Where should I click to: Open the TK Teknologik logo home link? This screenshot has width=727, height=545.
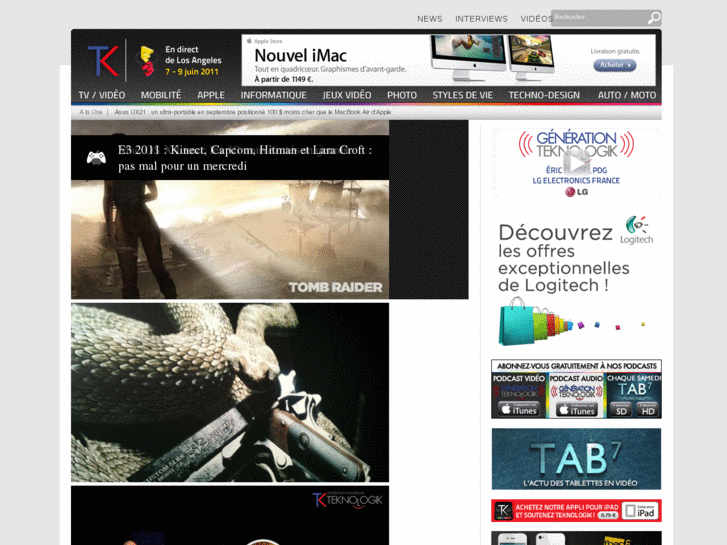click(103, 61)
